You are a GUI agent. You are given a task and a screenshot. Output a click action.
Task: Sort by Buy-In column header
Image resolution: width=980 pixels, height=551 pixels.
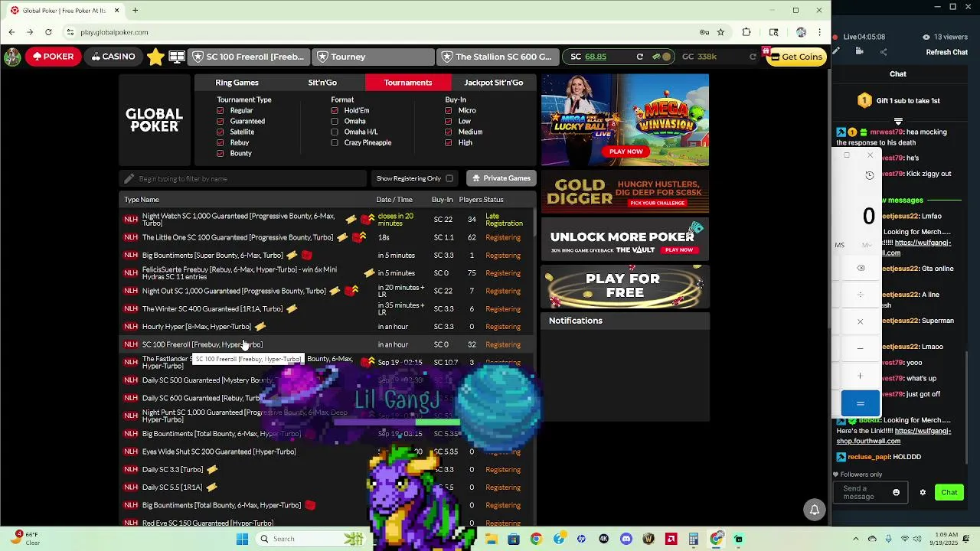point(443,200)
